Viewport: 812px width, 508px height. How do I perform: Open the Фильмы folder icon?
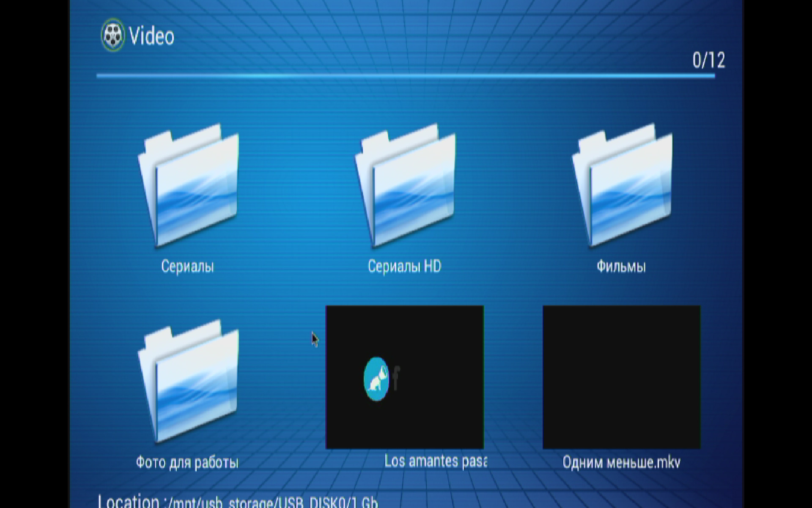tap(622, 185)
